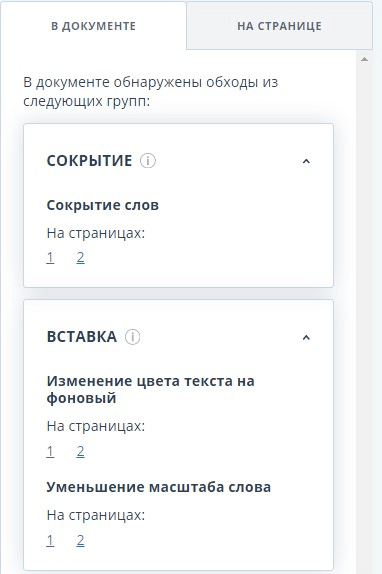Jump to page 1 under Уменьшение масштаба слова
Image resolution: width=382 pixels, height=574 pixels.
point(50,540)
